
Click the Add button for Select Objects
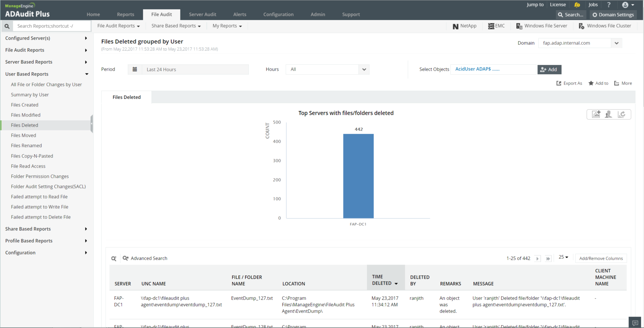point(549,69)
